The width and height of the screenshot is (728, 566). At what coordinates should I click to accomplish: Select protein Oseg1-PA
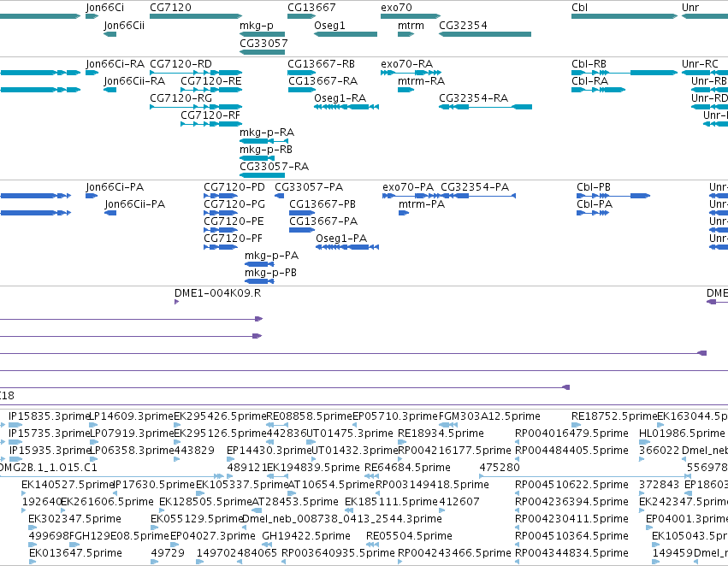[x=347, y=247]
